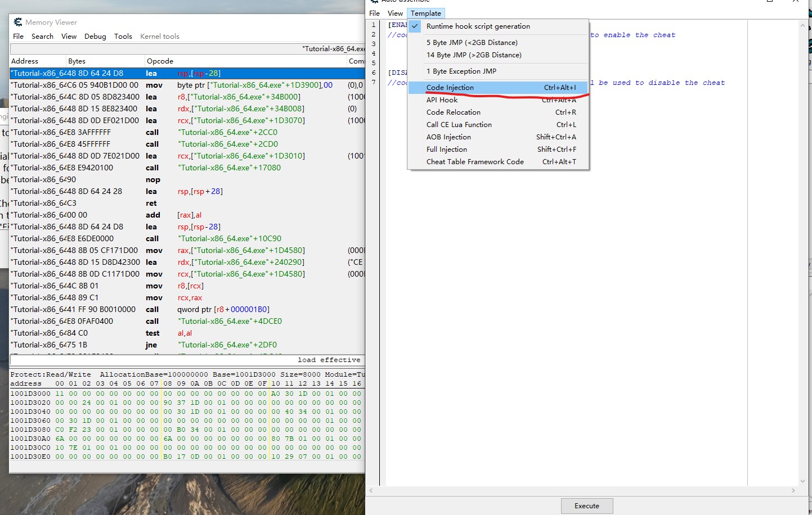
Task: Click the Execute button
Action: (x=587, y=506)
